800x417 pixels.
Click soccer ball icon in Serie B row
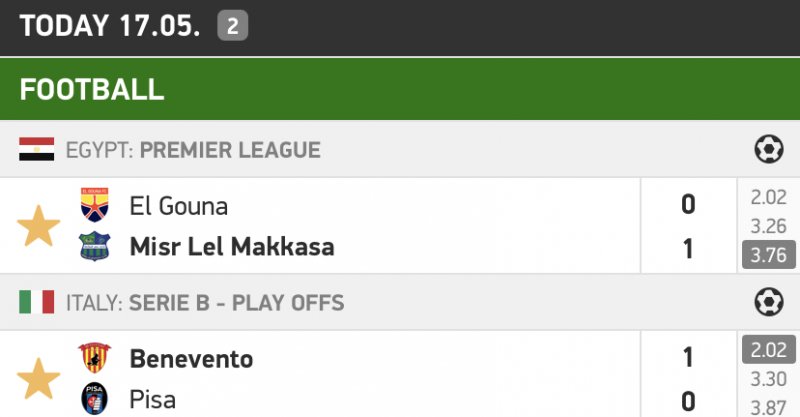(x=768, y=302)
